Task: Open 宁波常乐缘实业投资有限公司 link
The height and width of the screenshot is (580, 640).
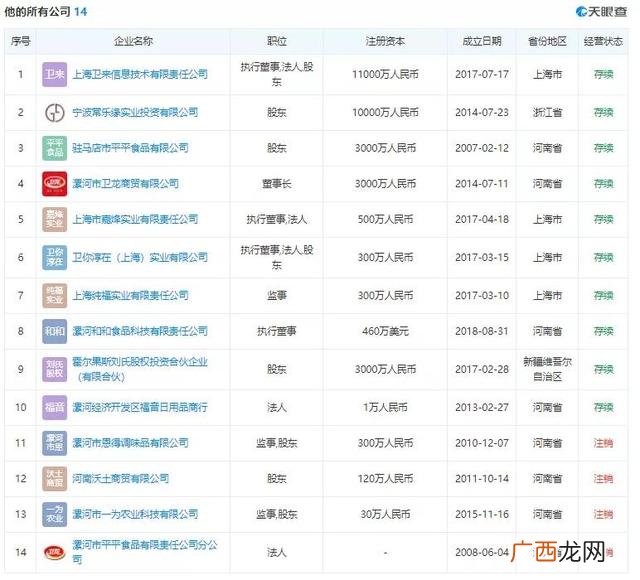Action: [x=135, y=113]
